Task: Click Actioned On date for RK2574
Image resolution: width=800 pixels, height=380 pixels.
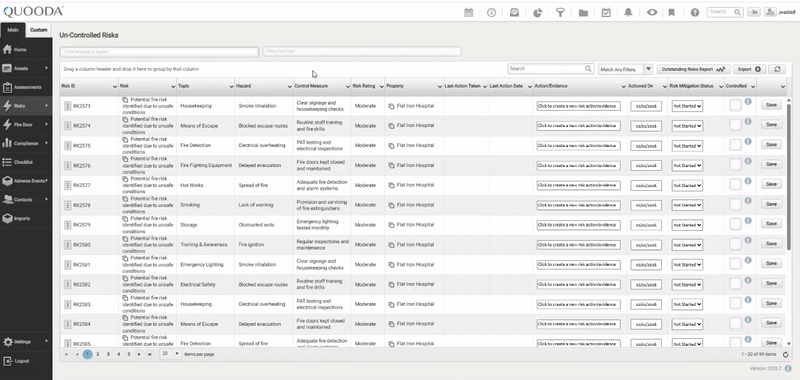Action: coord(646,126)
